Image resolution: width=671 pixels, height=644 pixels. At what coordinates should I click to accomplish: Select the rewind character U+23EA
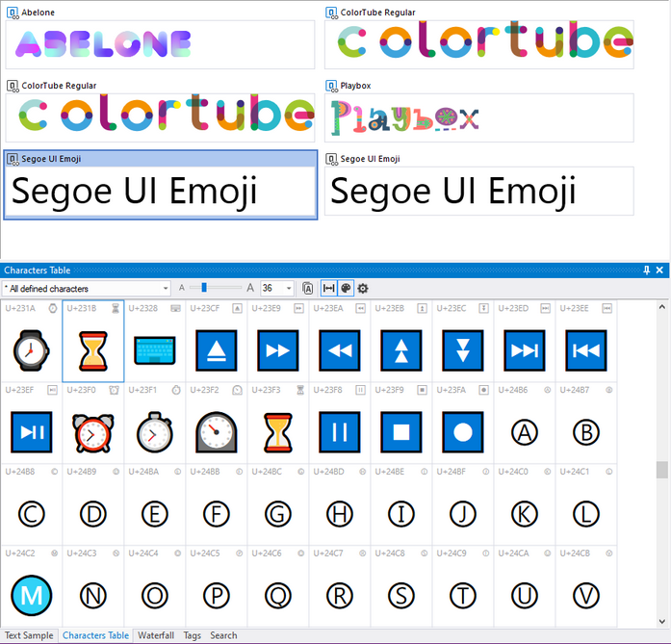click(x=340, y=341)
